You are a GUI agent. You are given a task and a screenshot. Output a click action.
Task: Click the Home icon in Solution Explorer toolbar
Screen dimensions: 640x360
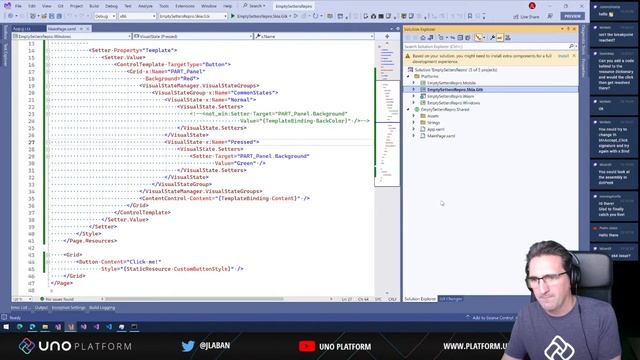pyautogui.click(x=423, y=38)
